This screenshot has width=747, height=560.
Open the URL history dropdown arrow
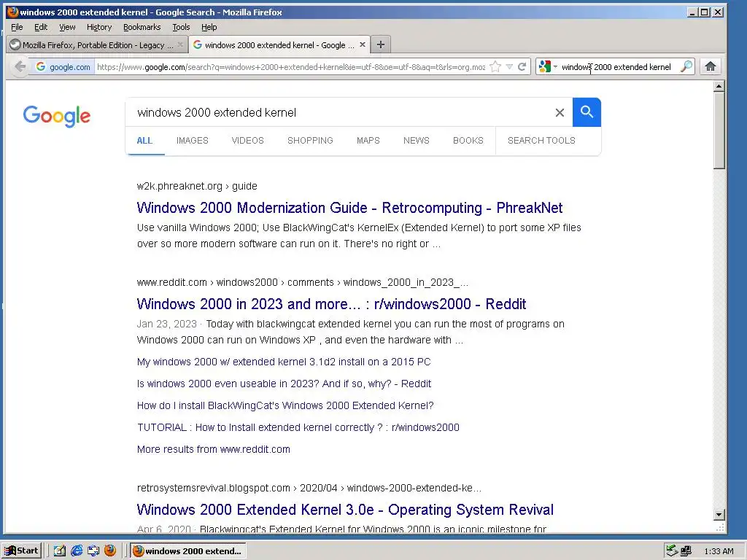tap(509, 66)
